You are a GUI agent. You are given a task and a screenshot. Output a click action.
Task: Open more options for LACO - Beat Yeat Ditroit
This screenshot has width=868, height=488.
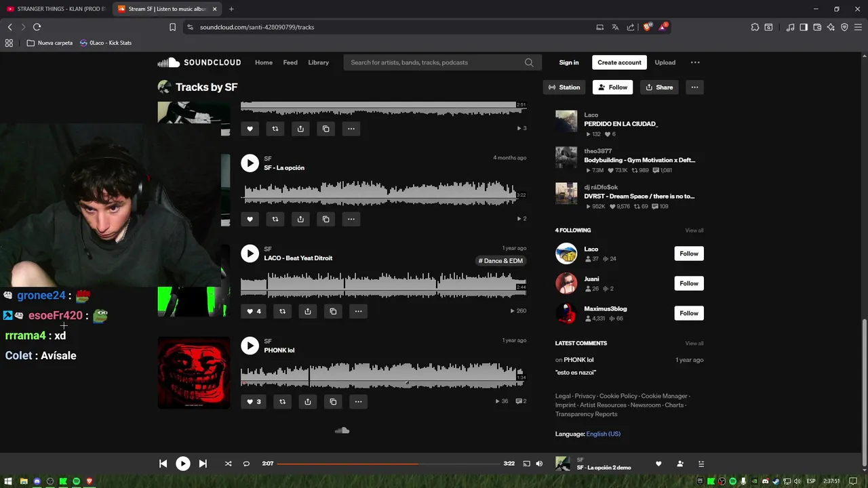(x=358, y=311)
